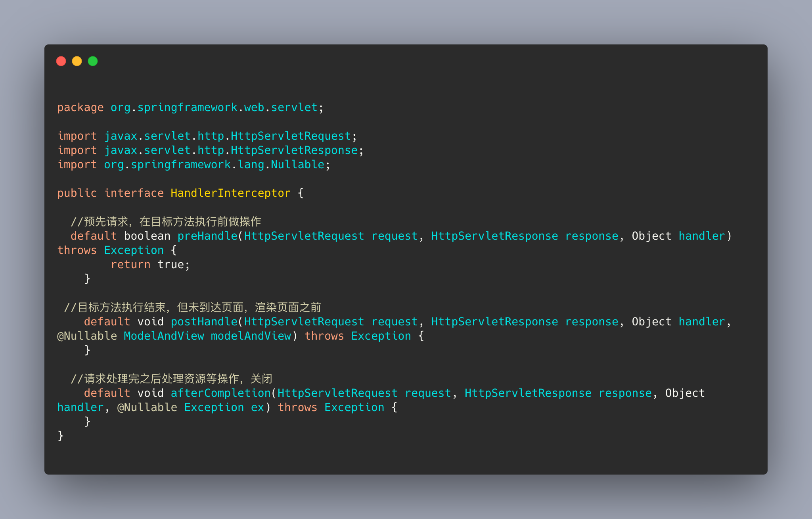Click the Chinese comment above afterCompletion
This screenshot has height=519, width=812.
coord(172,379)
